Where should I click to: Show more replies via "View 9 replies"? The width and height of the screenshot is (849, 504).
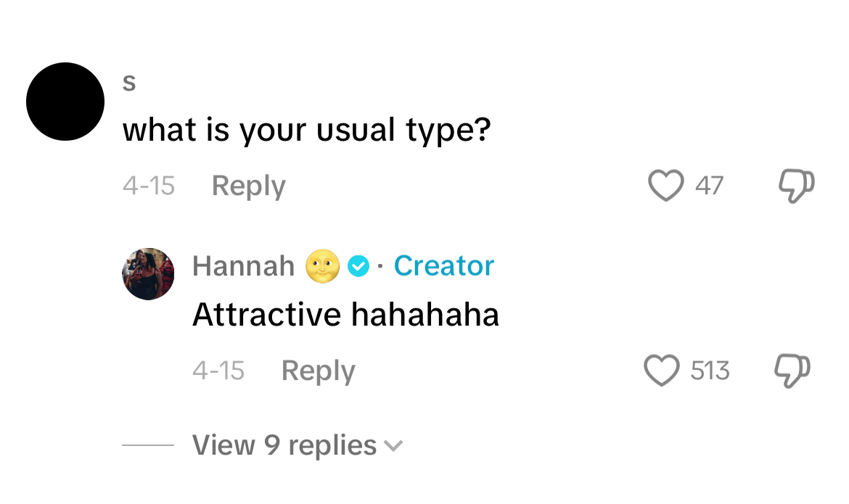point(284,445)
